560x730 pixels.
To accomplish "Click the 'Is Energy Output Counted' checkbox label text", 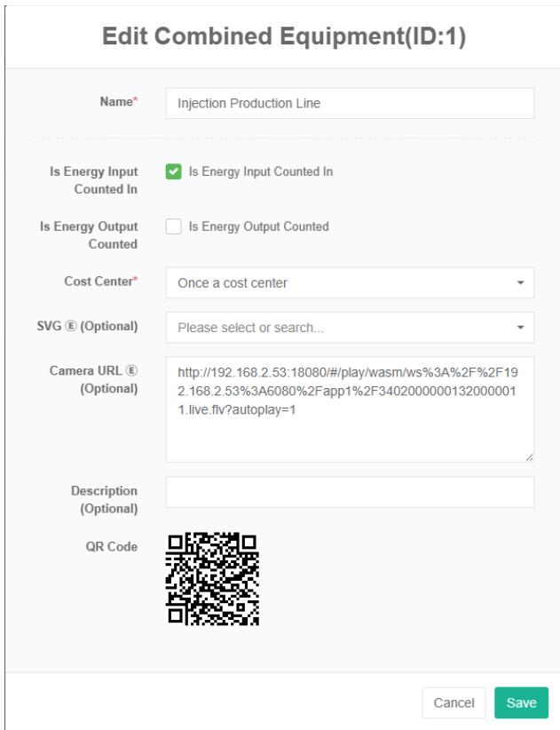I will pos(258,226).
